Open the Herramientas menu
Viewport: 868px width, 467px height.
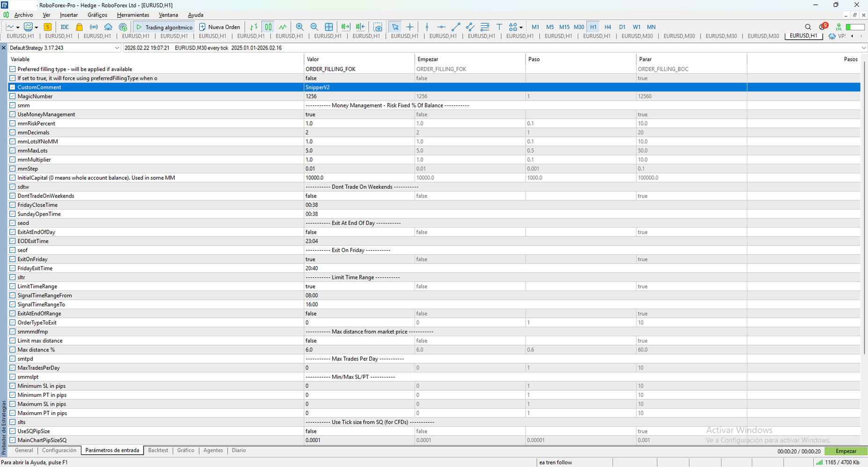(133, 15)
